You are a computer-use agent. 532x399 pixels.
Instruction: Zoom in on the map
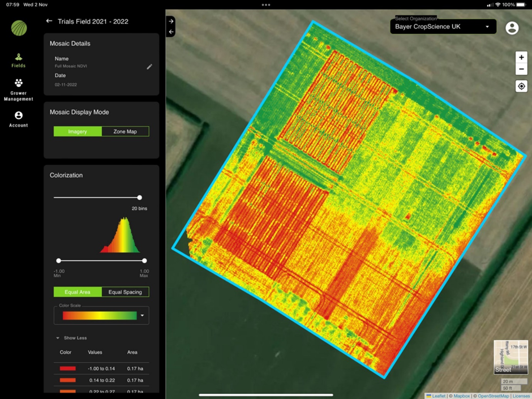(x=521, y=57)
